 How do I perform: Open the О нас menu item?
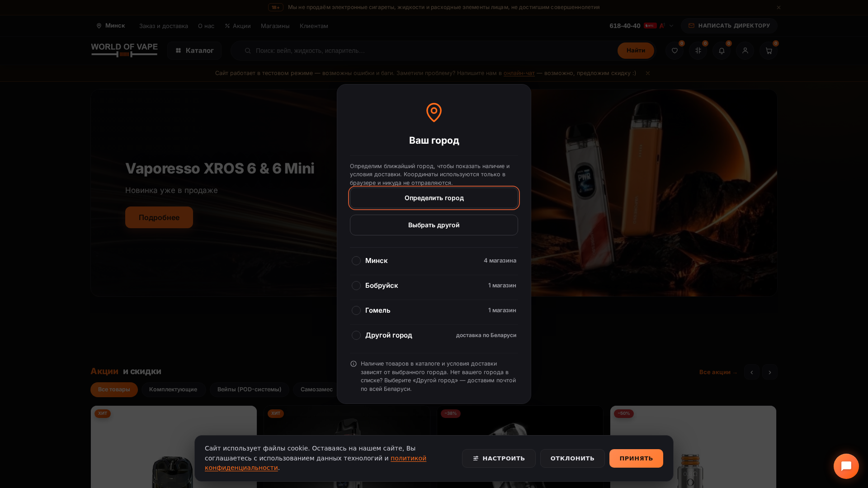click(x=206, y=26)
